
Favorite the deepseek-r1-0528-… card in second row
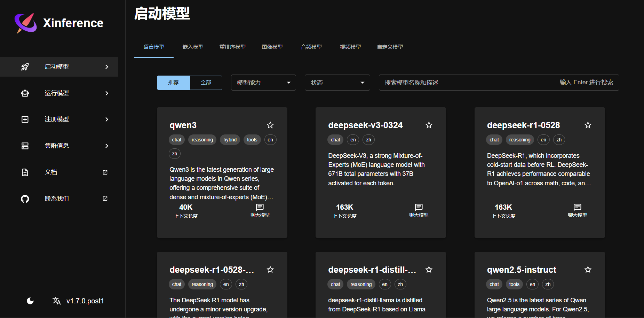click(270, 270)
